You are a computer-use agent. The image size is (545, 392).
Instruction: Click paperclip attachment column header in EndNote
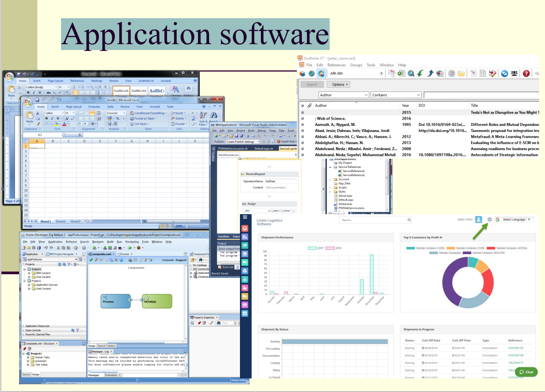309,105
